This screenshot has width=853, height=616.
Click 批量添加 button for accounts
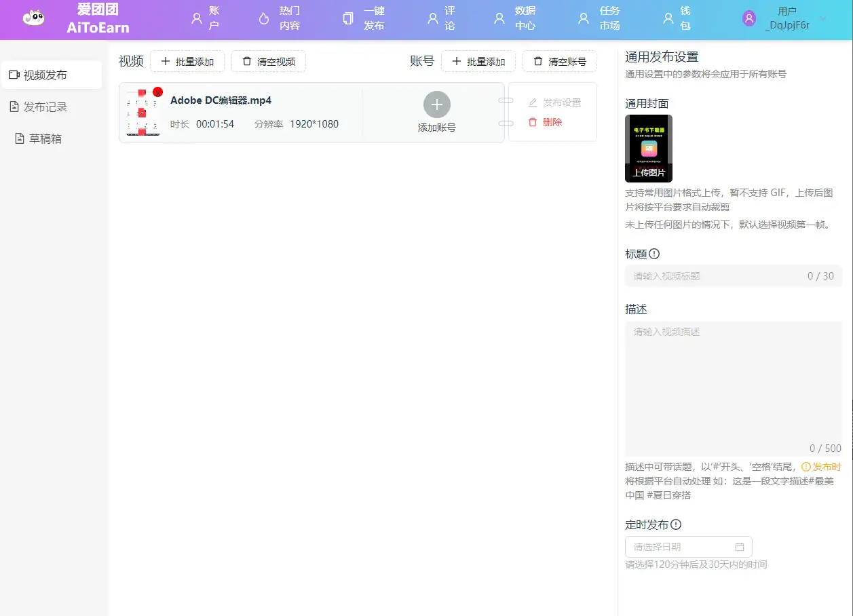(478, 62)
